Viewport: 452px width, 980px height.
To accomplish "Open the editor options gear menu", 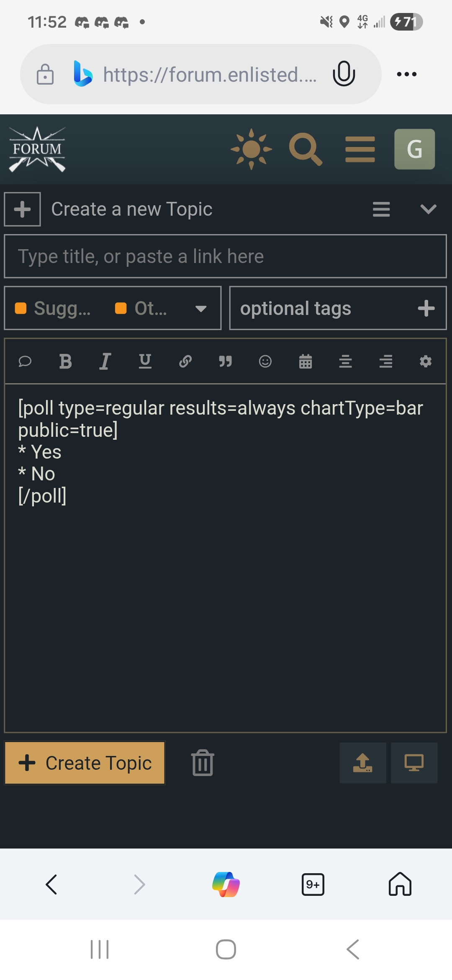I will pyautogui.click(x=426, y=361).
